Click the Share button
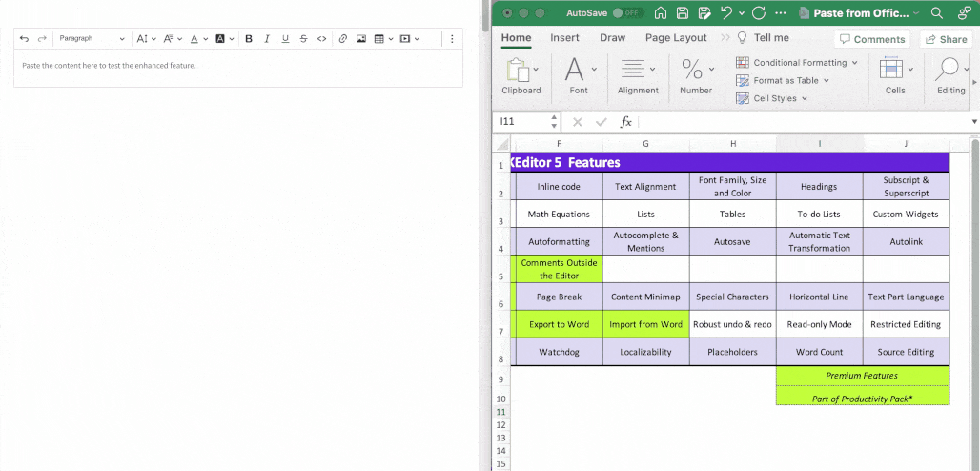The height and width of the screenshot is (471, 980). coord(945,39)
